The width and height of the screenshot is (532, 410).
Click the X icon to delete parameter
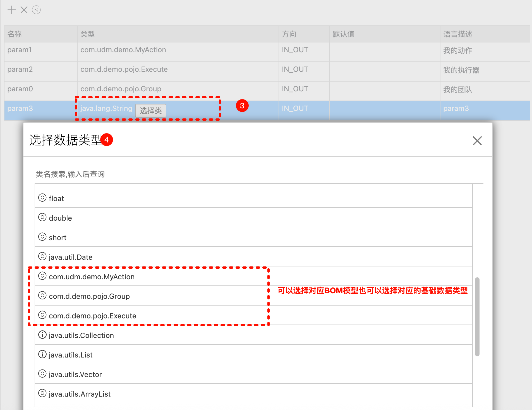tap(24, 10)
